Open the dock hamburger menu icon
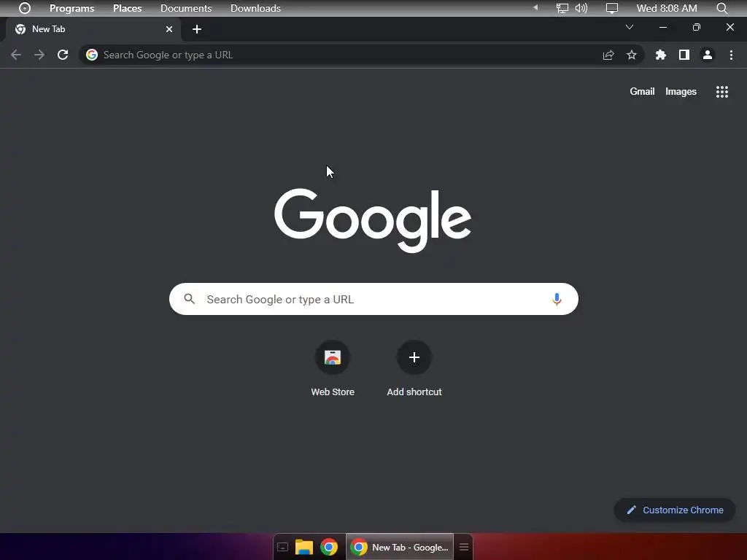The width and height of the screenshot is (747, 560). coord(463,547)
